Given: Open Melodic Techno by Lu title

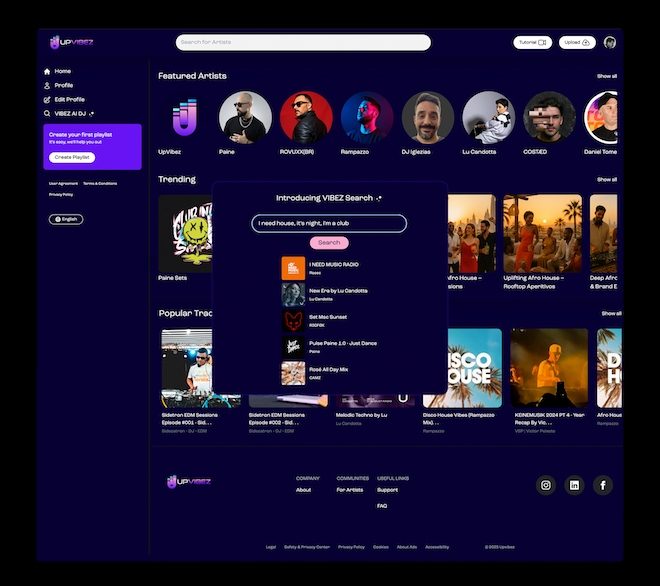Looking at the screenshot, I should point(362,415).
